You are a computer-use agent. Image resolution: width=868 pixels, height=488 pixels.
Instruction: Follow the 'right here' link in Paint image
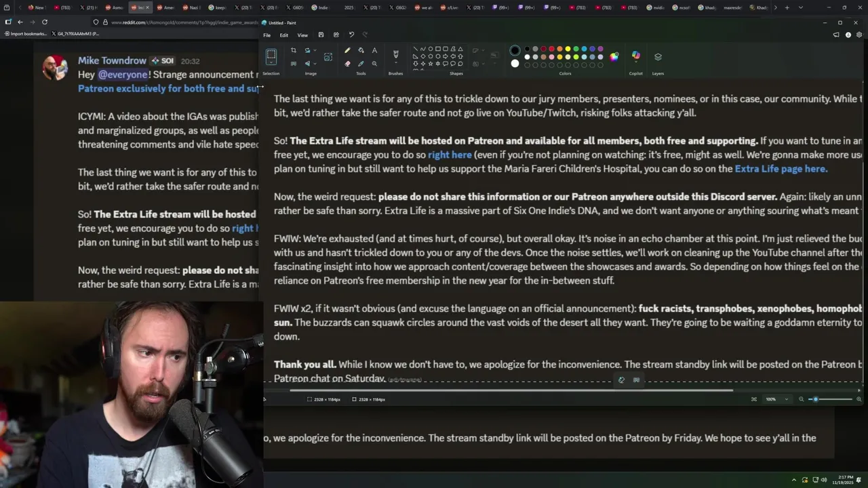(x=450, y=155)
